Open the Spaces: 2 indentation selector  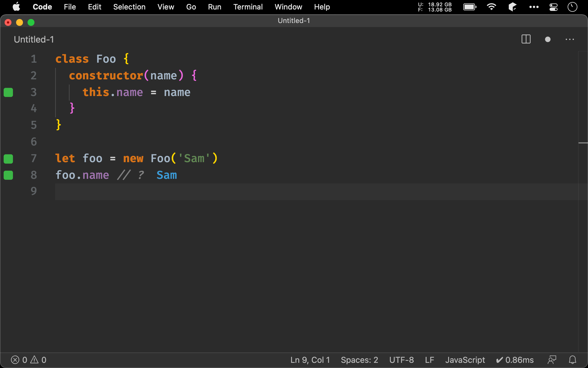[x=359, y=360]
